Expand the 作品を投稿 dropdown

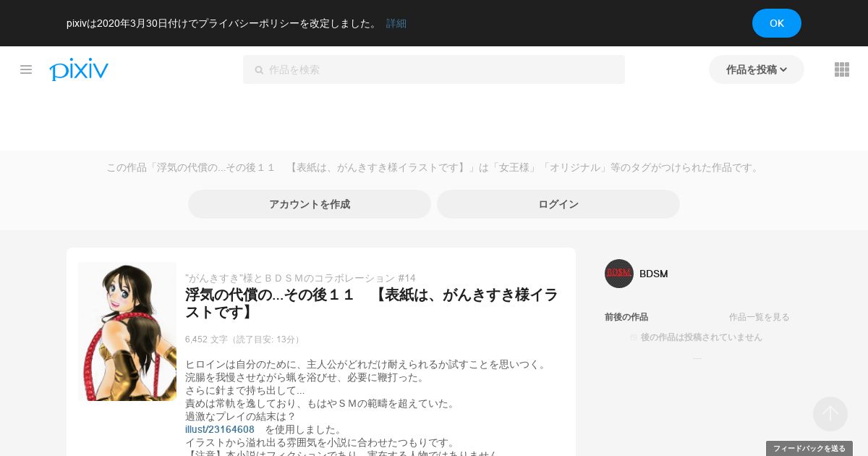coord(757,69)
